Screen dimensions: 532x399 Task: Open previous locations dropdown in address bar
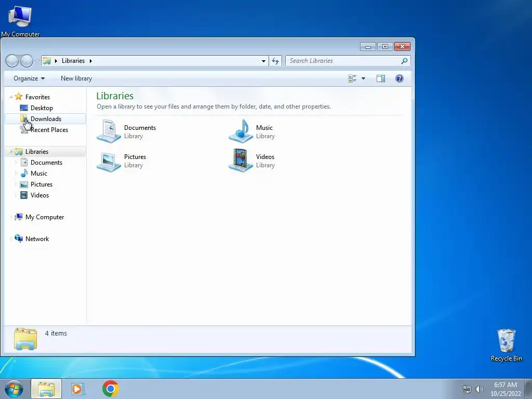[263, 61]
